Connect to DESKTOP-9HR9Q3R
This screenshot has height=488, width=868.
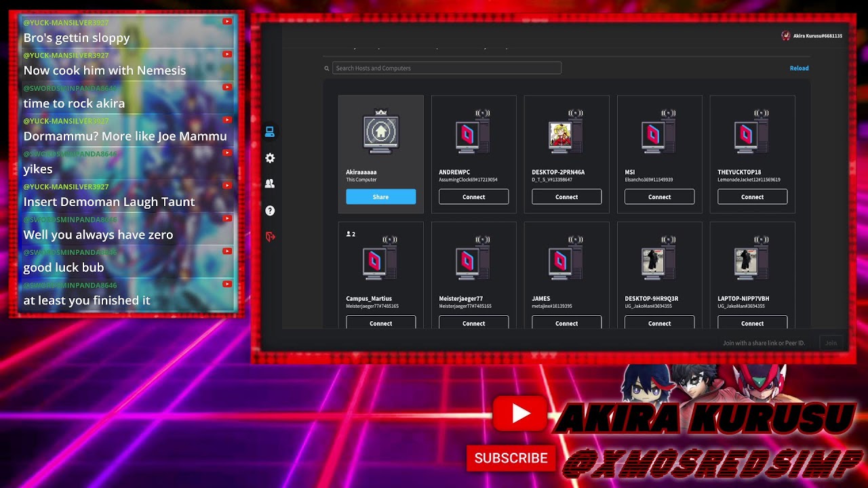click(659, 323)
